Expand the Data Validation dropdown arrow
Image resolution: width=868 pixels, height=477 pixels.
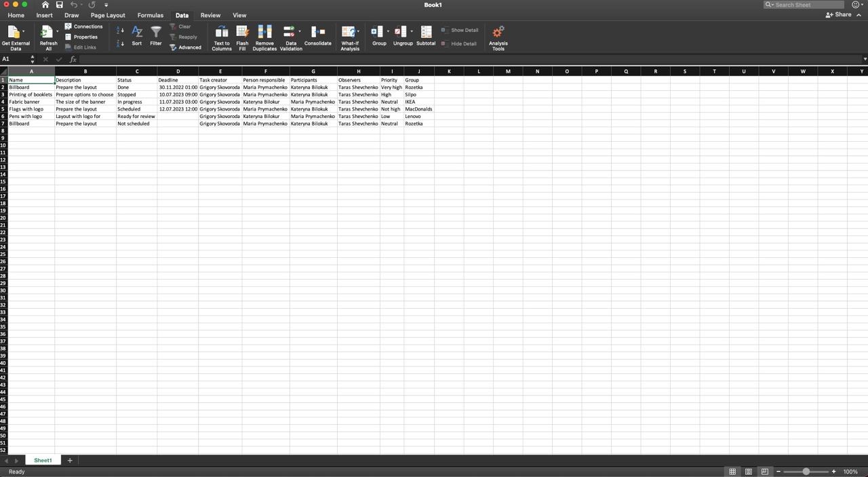click(300, 31)
